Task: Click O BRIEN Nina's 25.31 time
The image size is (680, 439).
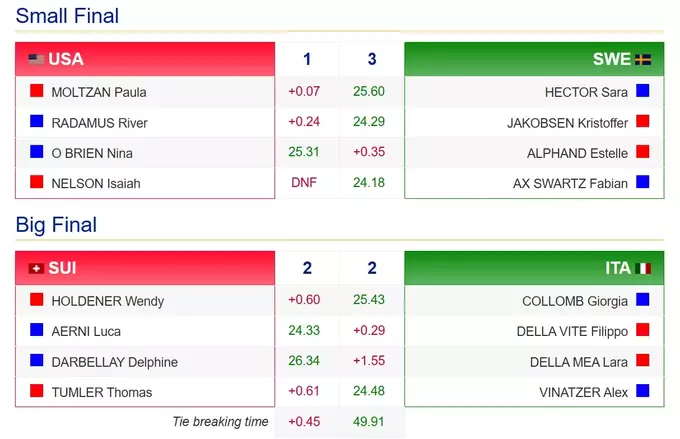Action: pyautogui.click(x=304, y=153)
